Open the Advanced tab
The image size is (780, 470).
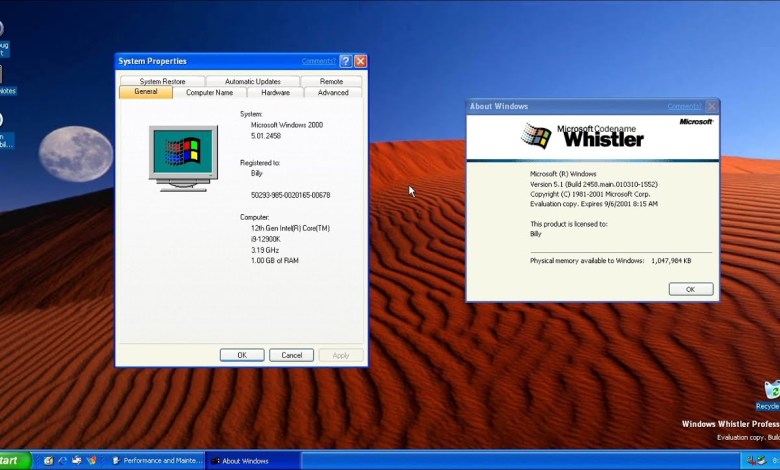click(333, 93)
